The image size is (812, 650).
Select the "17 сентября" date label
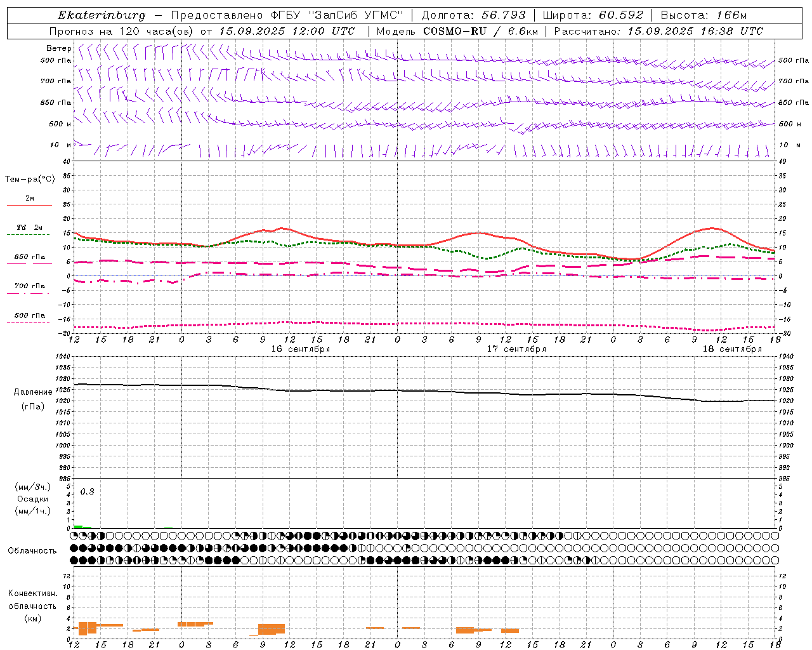(516, 349)
